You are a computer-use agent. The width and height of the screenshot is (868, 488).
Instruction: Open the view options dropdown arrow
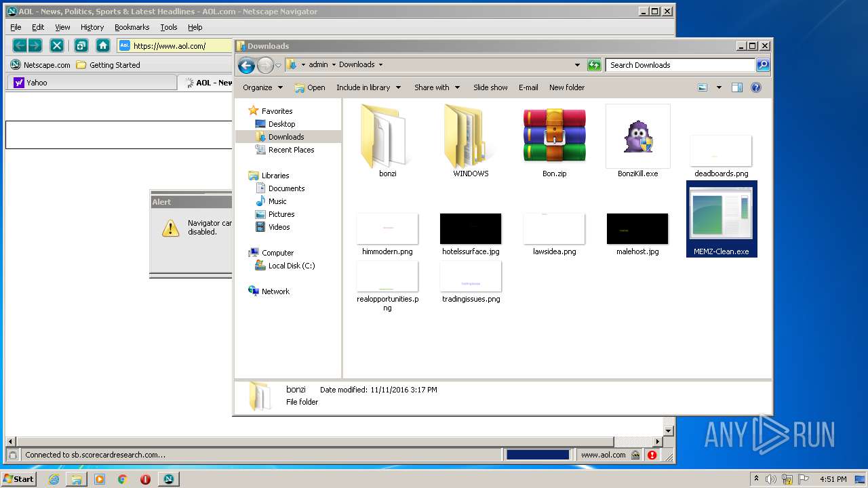point(719,87)
